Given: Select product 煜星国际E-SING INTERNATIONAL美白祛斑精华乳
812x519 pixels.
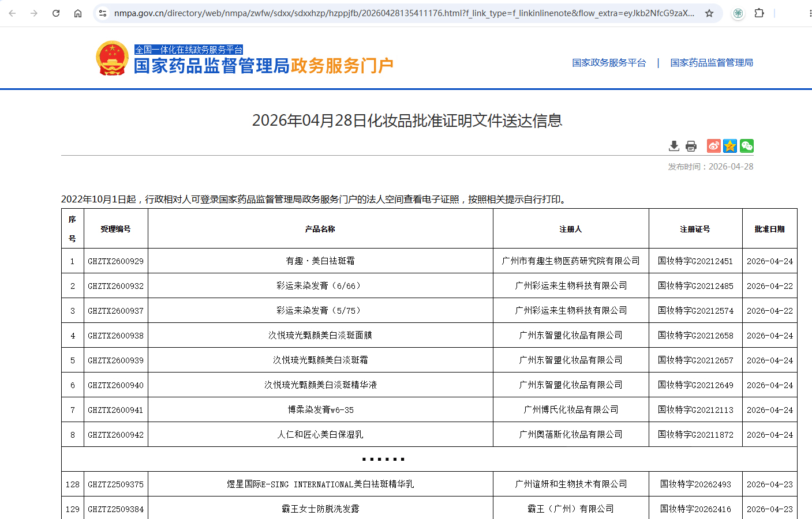Looking at the screenshot, I should [320, 484].
